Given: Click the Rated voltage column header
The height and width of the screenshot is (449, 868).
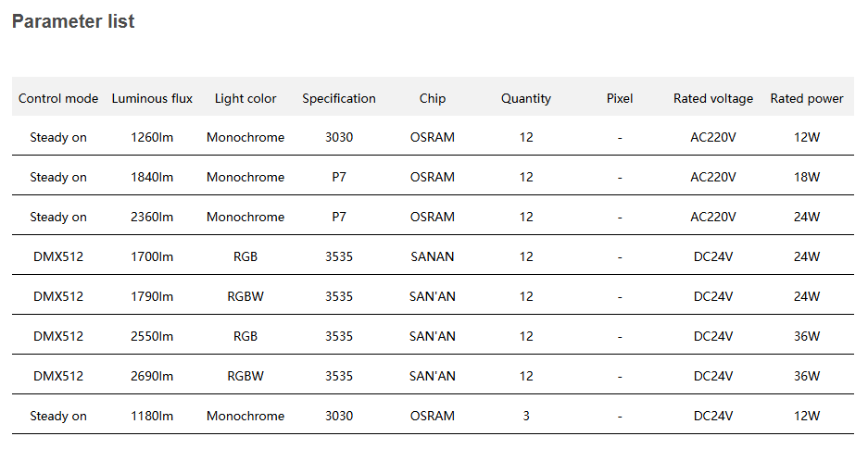Looking at the screenshot, I should tap(713, 98).
